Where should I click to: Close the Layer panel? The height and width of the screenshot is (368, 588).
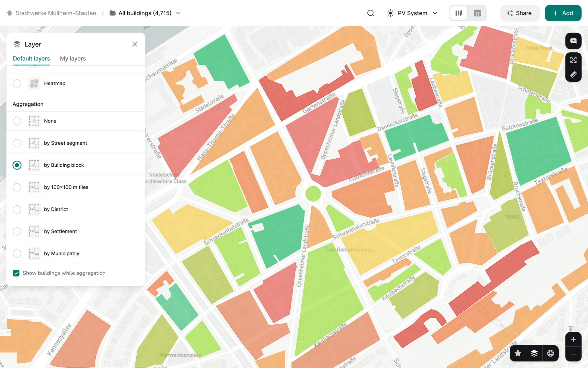tap(135, 44)
